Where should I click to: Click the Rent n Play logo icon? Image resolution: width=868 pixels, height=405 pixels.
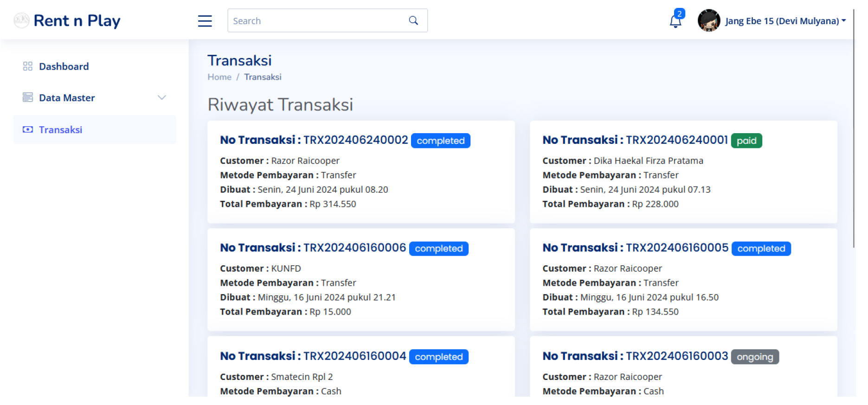coord(21,20)
